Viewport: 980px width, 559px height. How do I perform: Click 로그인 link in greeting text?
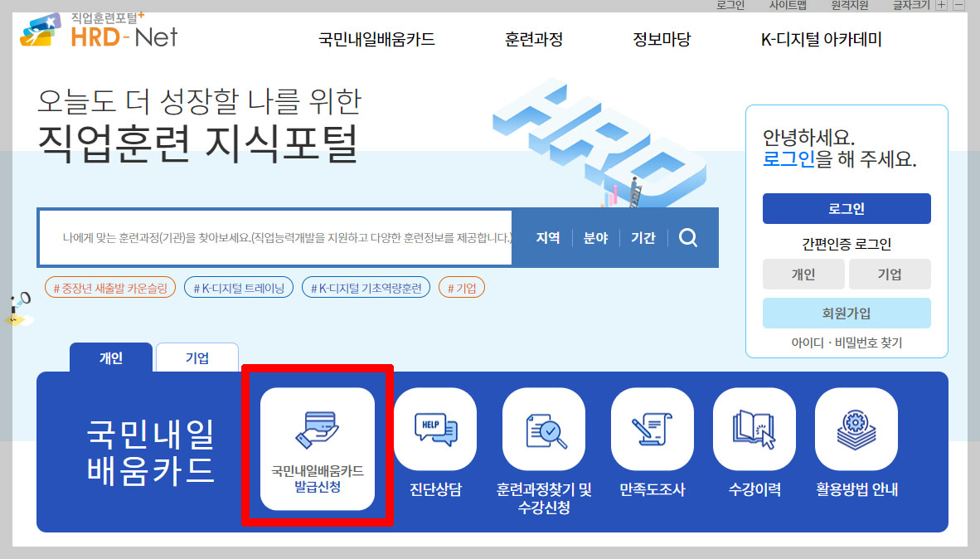[x=788, y=158]
